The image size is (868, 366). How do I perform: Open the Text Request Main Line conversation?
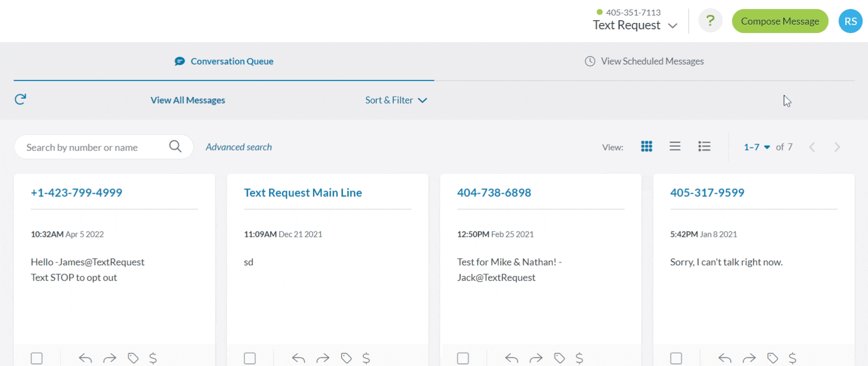pos(303,193)
